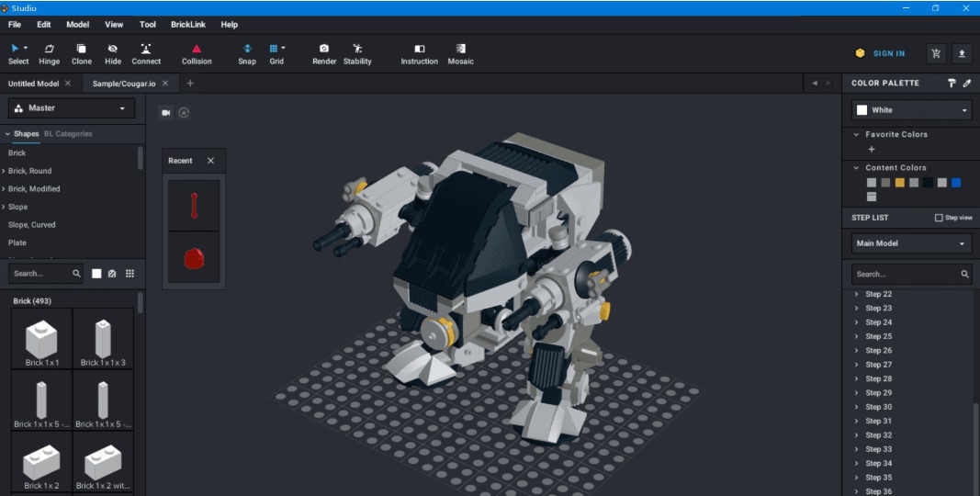Add a favorite color with plus
This screenshot has height=496, width=980.
[872, 150]
